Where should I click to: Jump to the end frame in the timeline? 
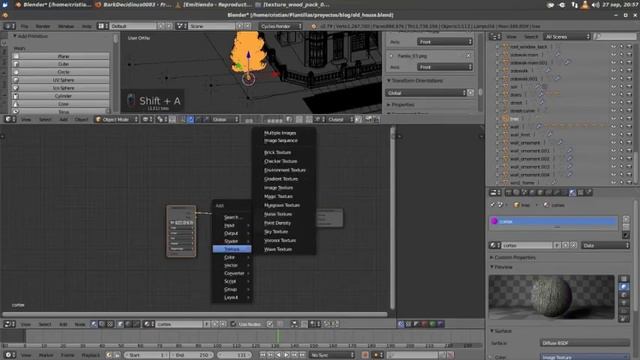pyautogui.click(x=302, y=355)
